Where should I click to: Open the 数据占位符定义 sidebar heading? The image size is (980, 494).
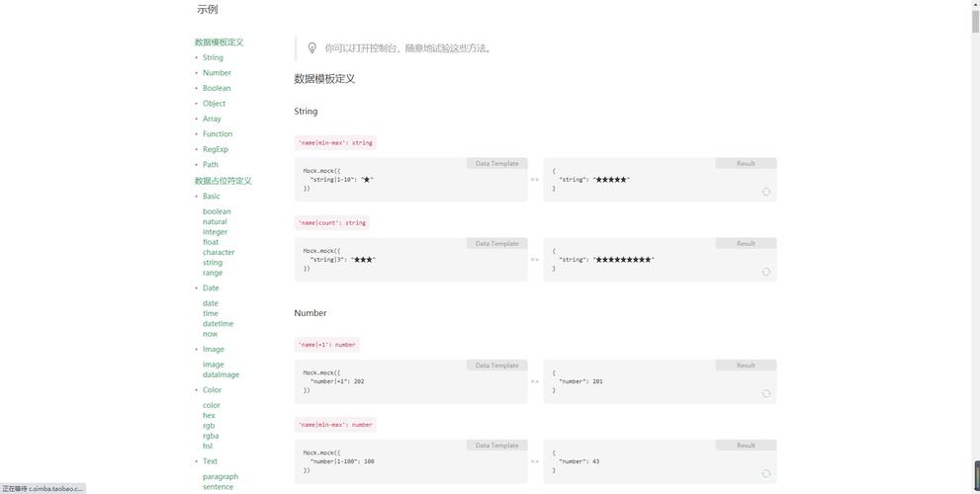[223, 181]
